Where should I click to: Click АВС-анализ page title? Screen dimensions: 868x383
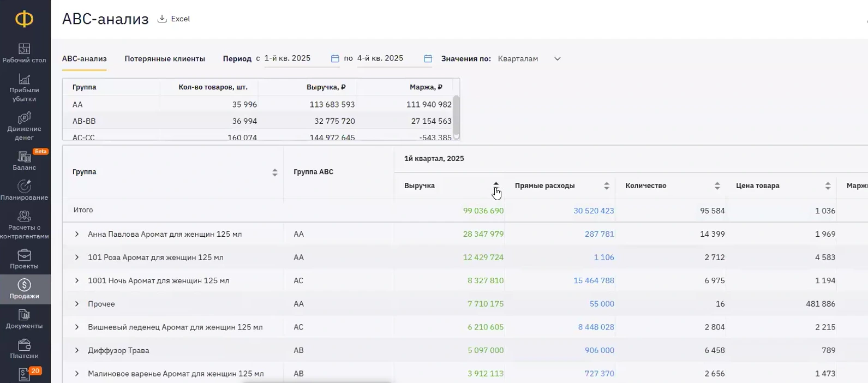click(x=105, y=19)
